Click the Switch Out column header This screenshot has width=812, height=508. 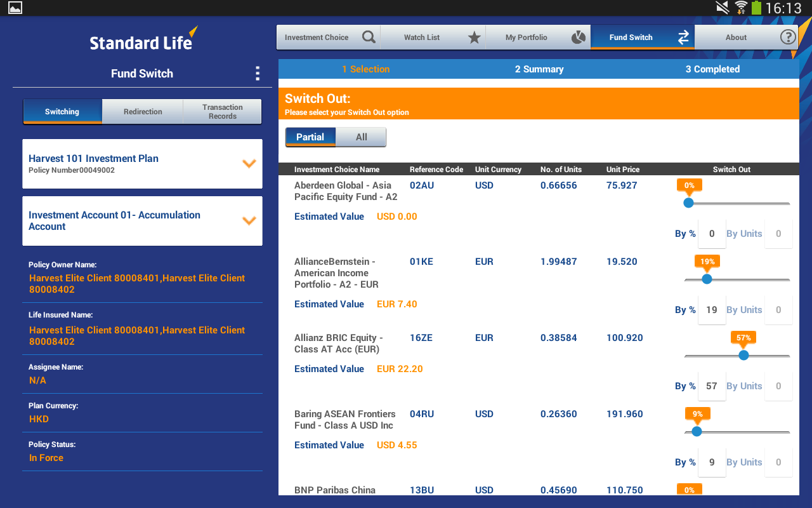731,170
